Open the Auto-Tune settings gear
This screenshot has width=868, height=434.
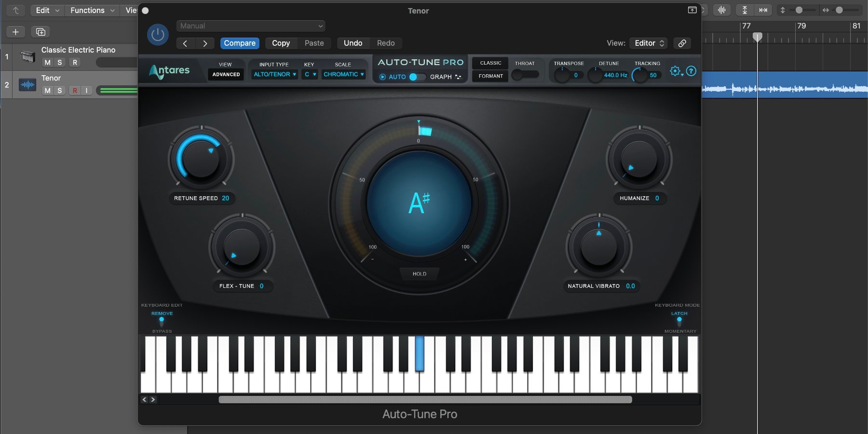click(675, 71)
